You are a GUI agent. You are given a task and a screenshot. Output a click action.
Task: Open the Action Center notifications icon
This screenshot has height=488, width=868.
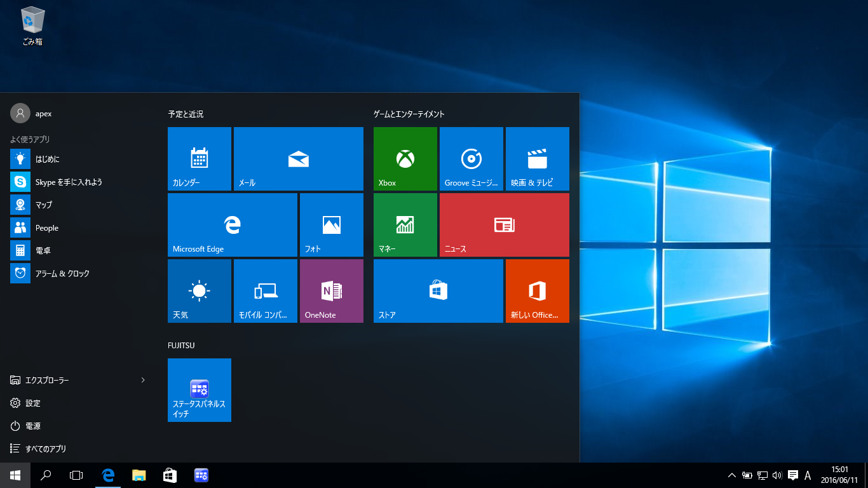[x=792, y=475]
